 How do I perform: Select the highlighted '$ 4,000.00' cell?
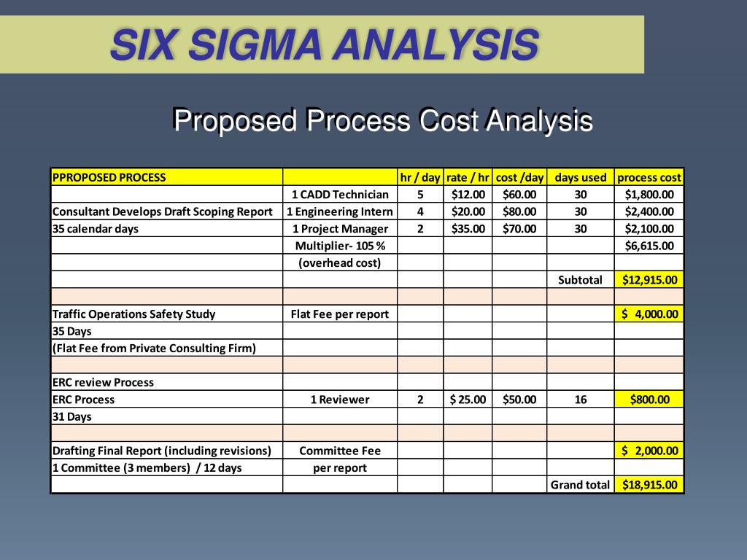649,314
